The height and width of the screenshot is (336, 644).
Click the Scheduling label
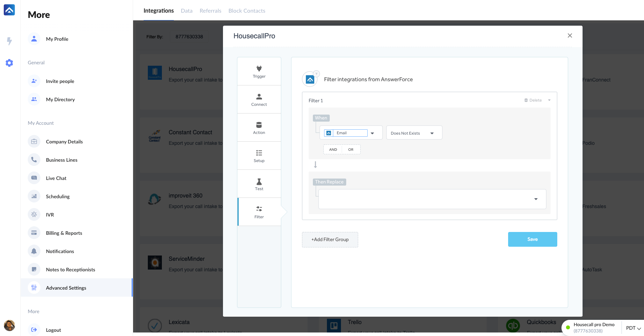click(58, 196)
